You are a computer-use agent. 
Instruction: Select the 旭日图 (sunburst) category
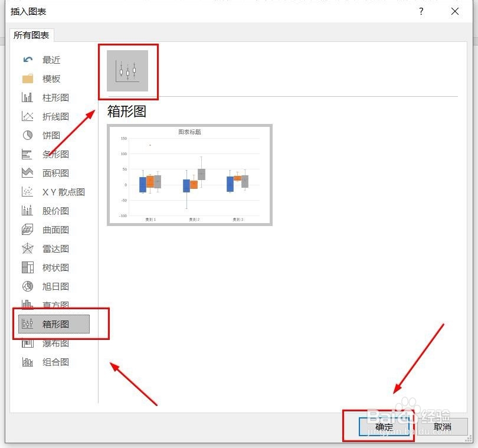click(56, 286)
